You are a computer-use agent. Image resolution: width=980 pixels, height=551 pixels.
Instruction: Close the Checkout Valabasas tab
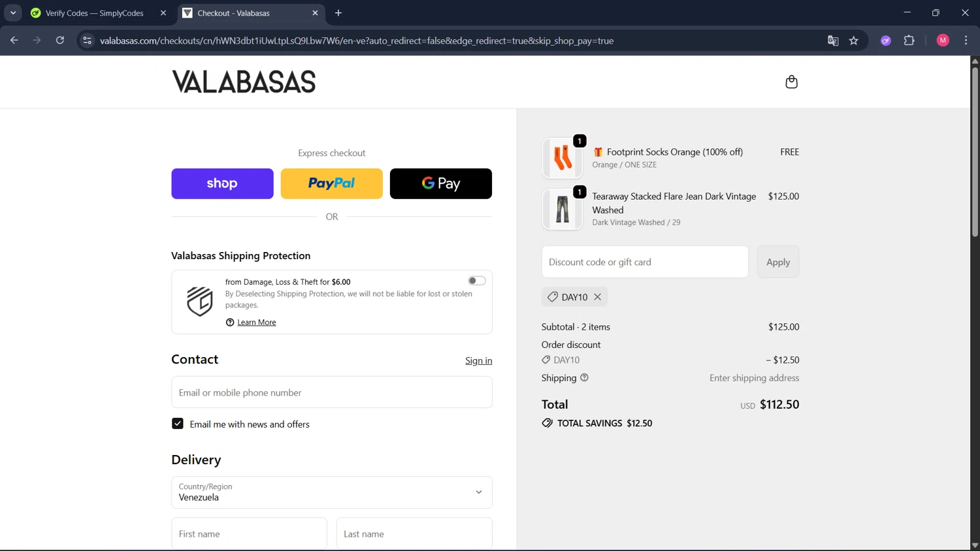click(315, 13)
